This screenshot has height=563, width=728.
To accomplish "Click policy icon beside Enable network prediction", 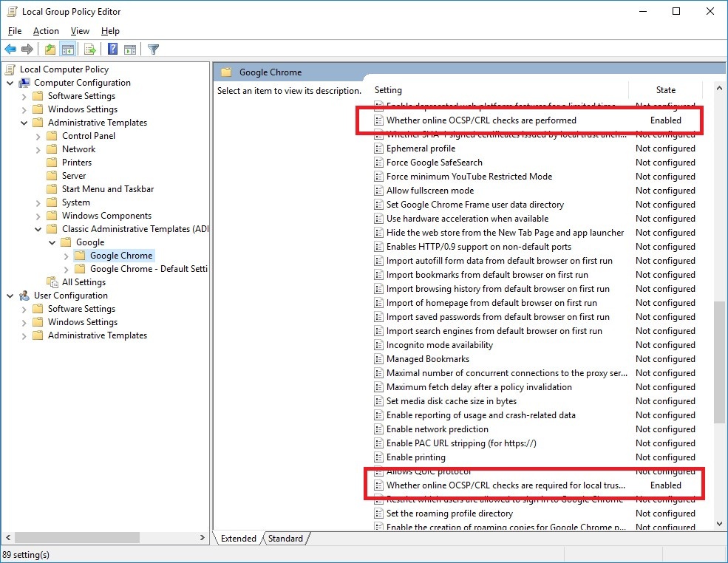I will click(x=379, y=429).
